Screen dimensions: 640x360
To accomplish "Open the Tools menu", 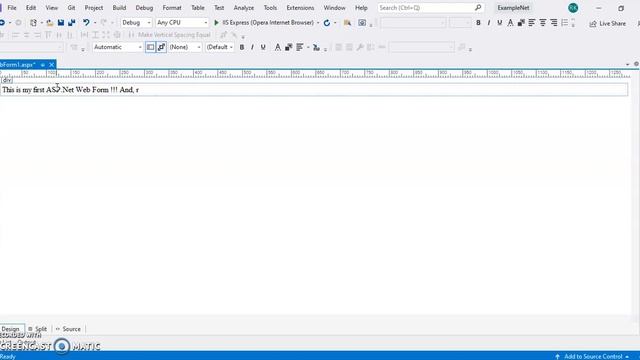I will coord(270,8).
